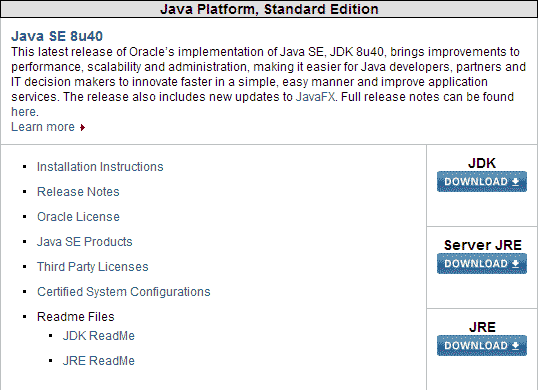Click the red arrow beside Learn more

(x=82, y=127)
